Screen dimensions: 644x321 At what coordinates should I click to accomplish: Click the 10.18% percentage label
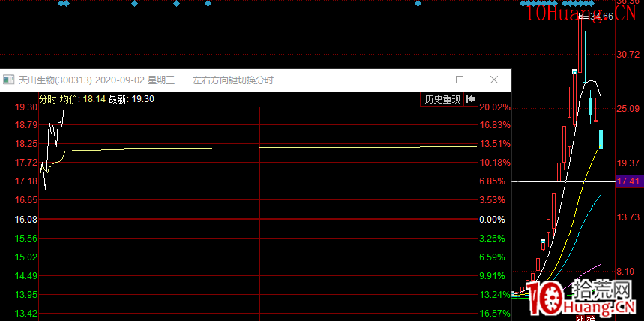pyautogui.click(x=495, y=163)
